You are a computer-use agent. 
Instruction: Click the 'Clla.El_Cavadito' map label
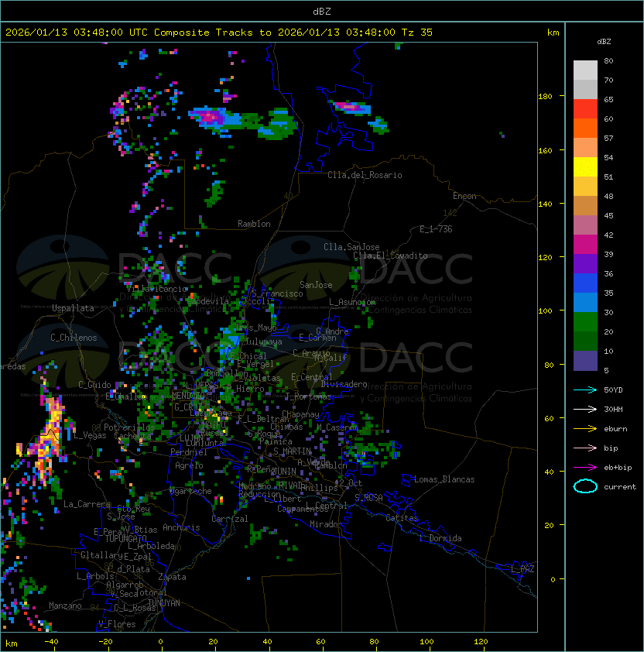[390, 256]
